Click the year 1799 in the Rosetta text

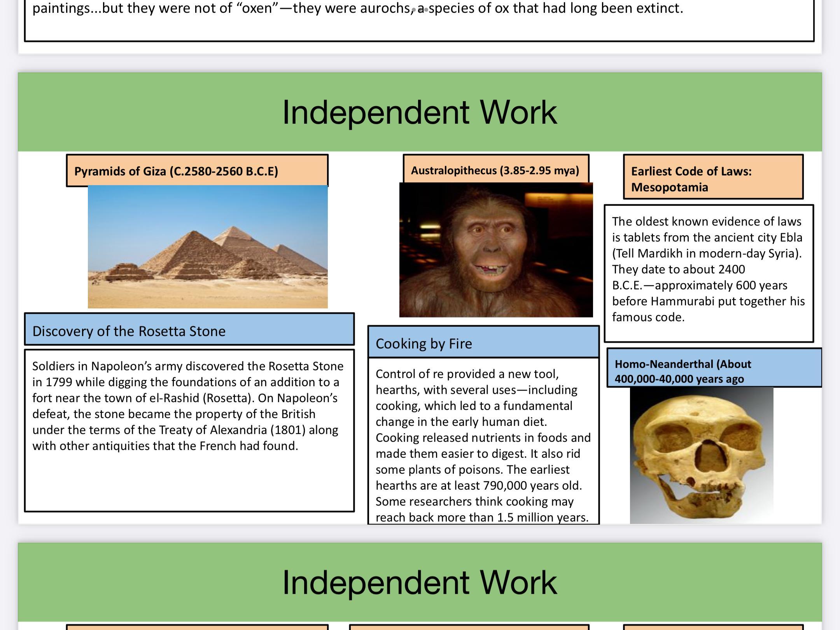59,382
